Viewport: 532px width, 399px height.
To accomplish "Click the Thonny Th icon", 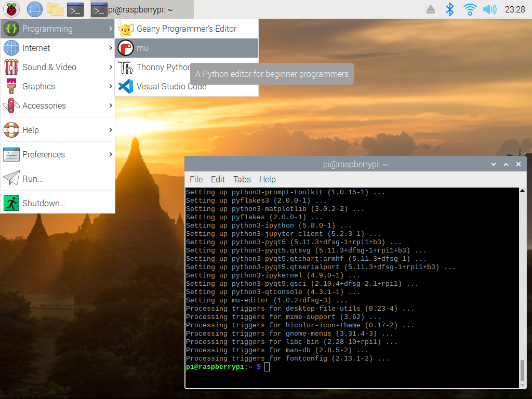I will (126, 68).
